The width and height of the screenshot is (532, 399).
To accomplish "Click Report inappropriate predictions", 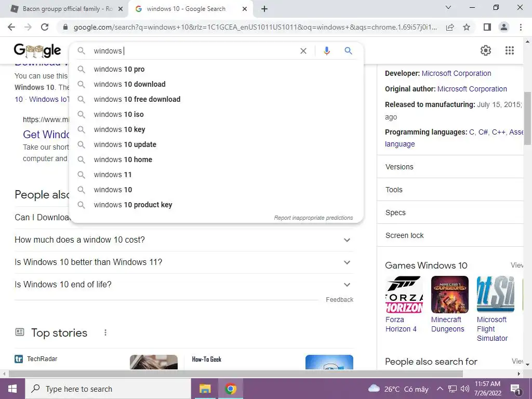I will pos(313,218).
